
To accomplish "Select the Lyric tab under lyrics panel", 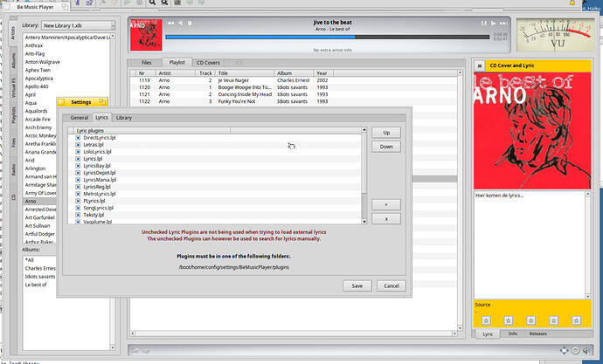I will [488, 334].
